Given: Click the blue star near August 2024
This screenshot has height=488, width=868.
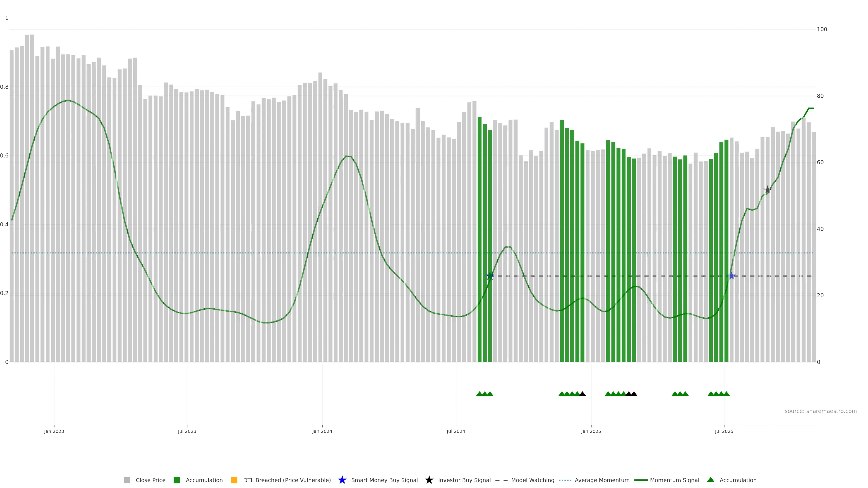Looking at the screenshot, I should [x=490, y=276].
